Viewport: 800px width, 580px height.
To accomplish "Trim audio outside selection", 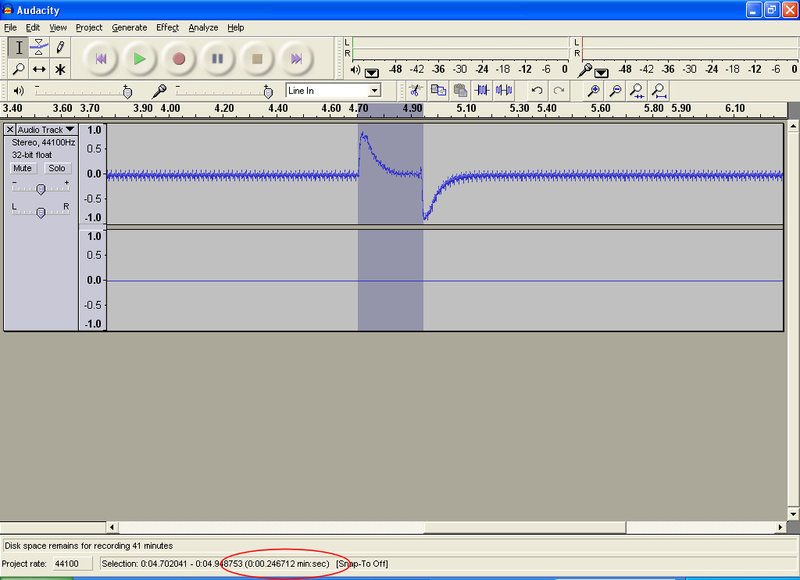I will [482, 91].
